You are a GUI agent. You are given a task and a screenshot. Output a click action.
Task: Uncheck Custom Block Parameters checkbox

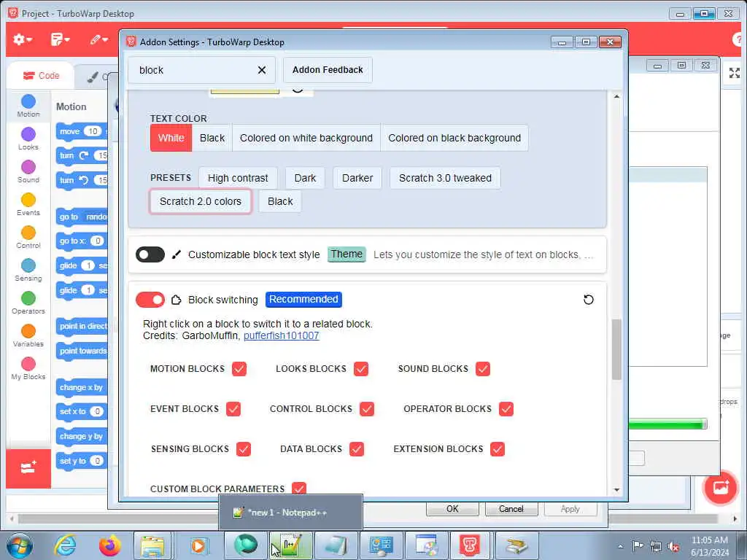click(x=298, y=489)
